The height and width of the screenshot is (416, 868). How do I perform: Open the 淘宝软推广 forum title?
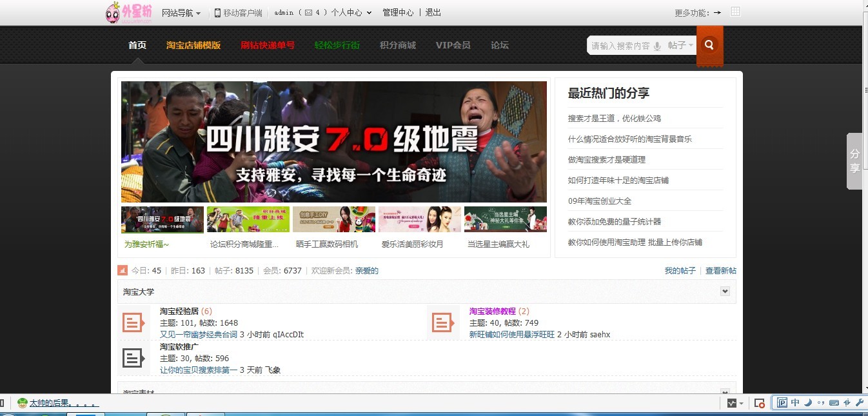[179, 347]
